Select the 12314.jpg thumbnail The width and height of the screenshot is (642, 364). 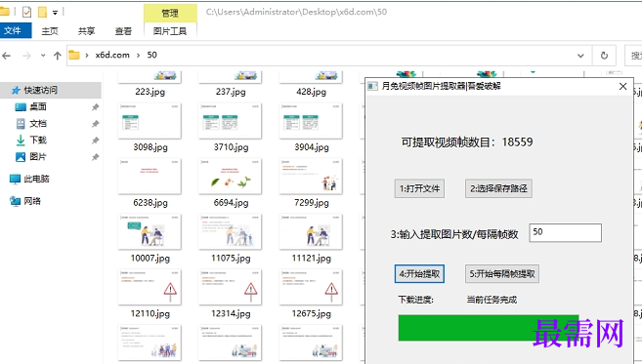[x=230, y=287]
